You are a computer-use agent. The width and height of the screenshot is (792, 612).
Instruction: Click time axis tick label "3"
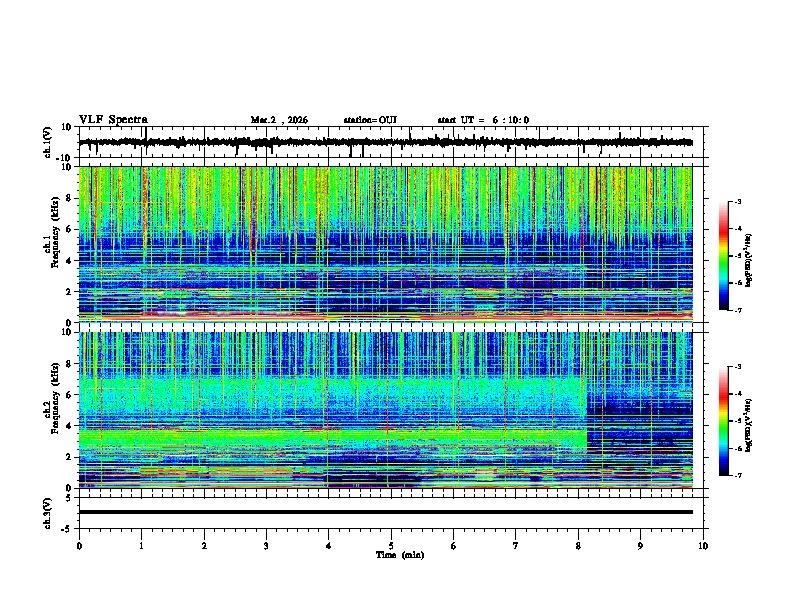(266, 546)
